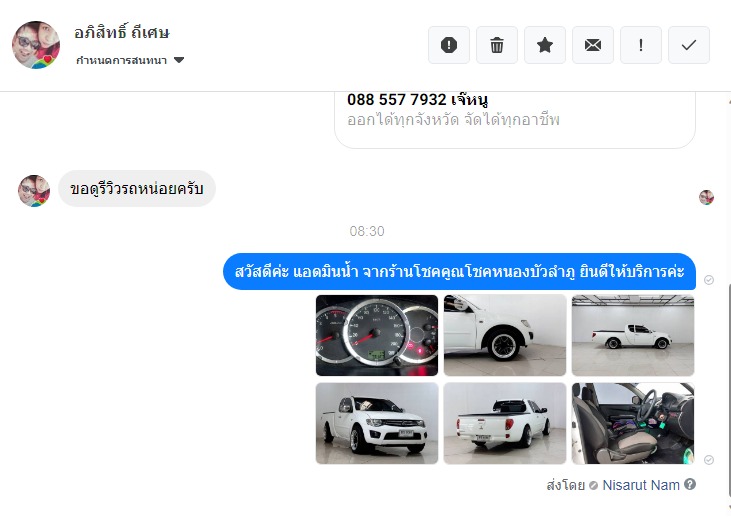The height and width of the screenshot is (517, 731).
Task: Open the front view white pickup photo
Action: [377, 423]
